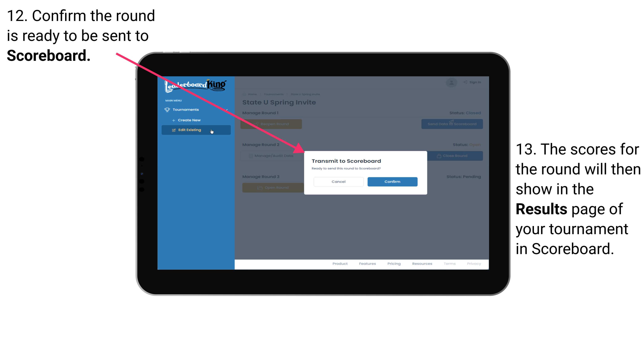Expand the Create New menu option

pos(189,120)
